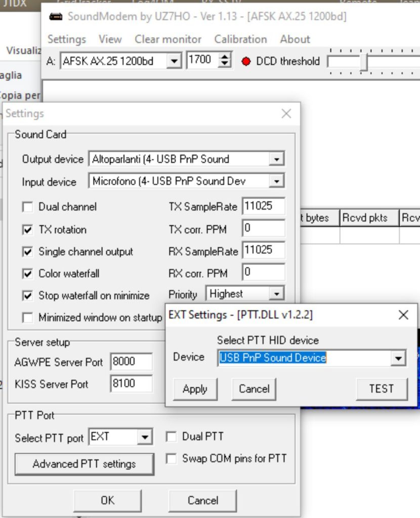Click the 1700 center frequency field
Screen dimensions: 420x518
pos(202,60)
